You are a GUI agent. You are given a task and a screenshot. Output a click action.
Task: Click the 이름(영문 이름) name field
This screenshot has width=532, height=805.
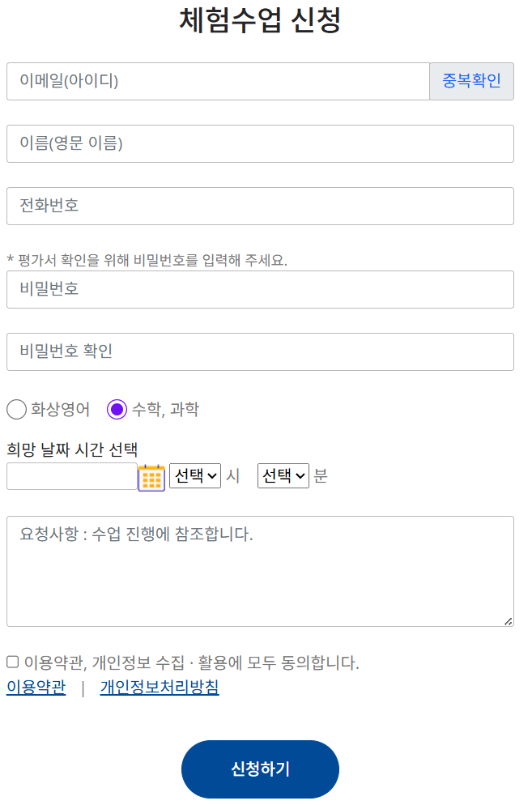coord(260,143)
